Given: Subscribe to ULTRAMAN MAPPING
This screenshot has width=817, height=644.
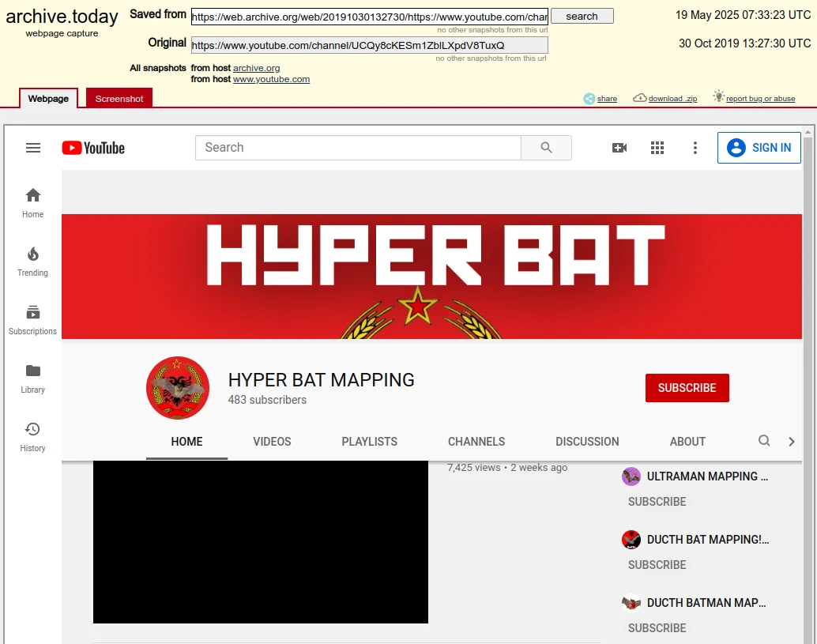Looking at the screenshot, I should coord(657,501).
